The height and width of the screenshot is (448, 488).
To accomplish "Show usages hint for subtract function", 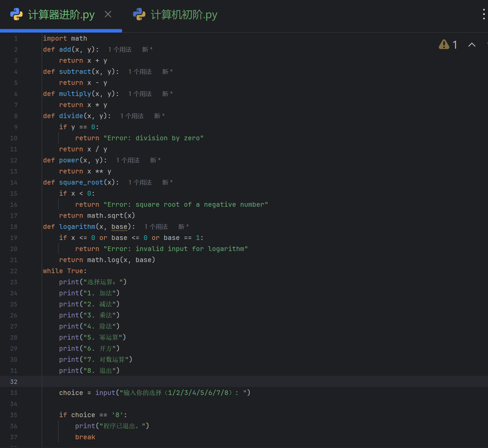I will click(x=140, y=72).
